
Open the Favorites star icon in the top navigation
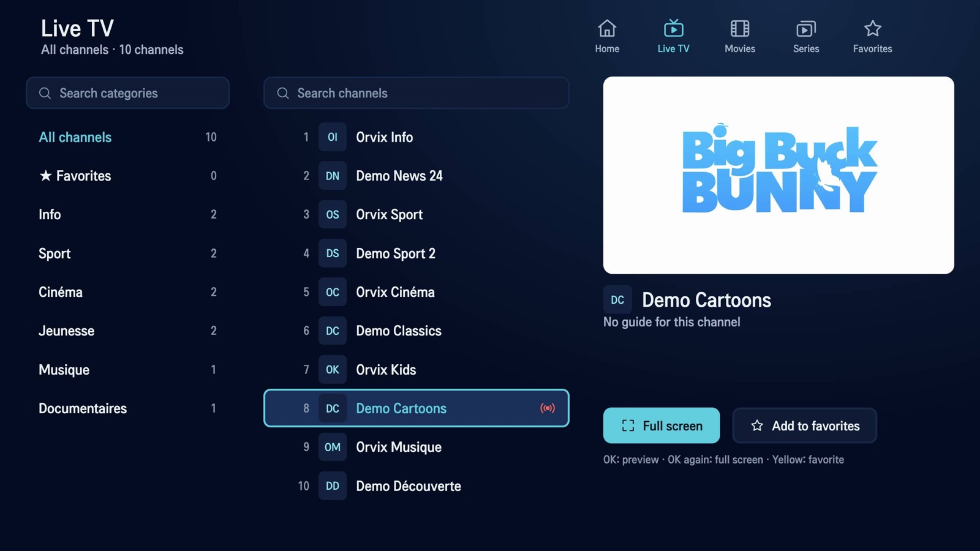(872, 29)
